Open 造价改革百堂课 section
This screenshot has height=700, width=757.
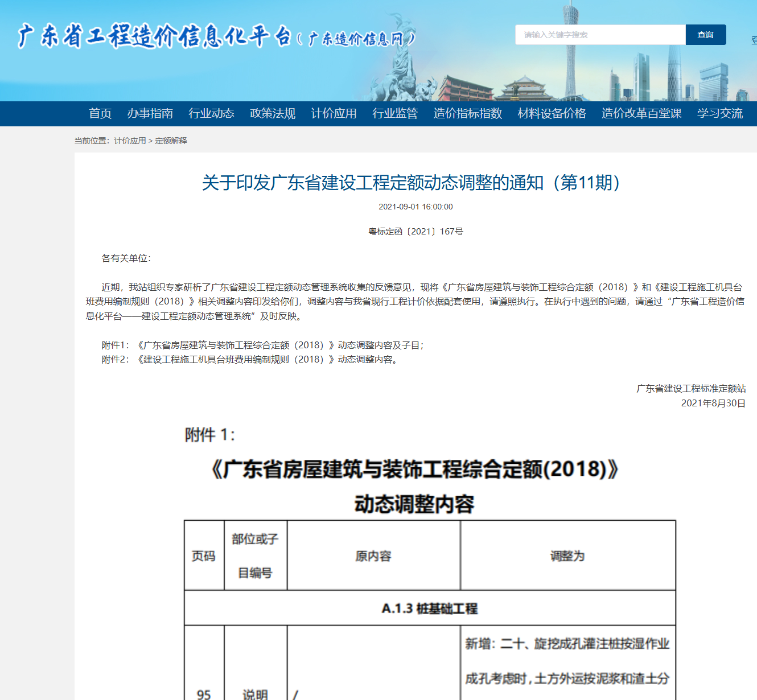click(x=641, y=113)
